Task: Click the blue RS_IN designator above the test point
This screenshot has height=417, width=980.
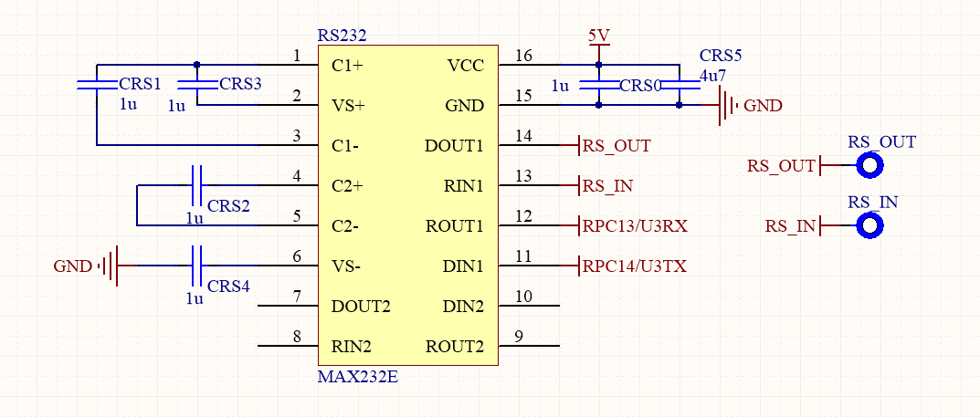Action: coord(873,202)
